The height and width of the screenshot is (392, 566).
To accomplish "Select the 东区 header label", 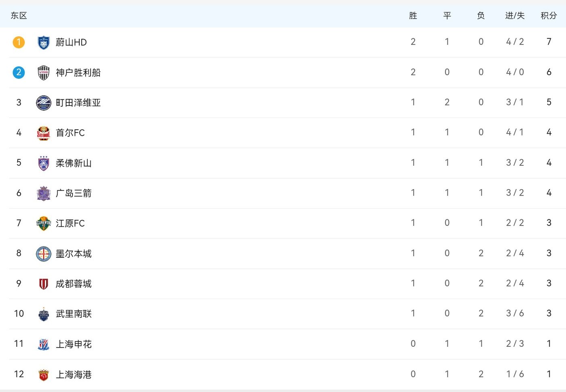I will (x=19, y=16).
